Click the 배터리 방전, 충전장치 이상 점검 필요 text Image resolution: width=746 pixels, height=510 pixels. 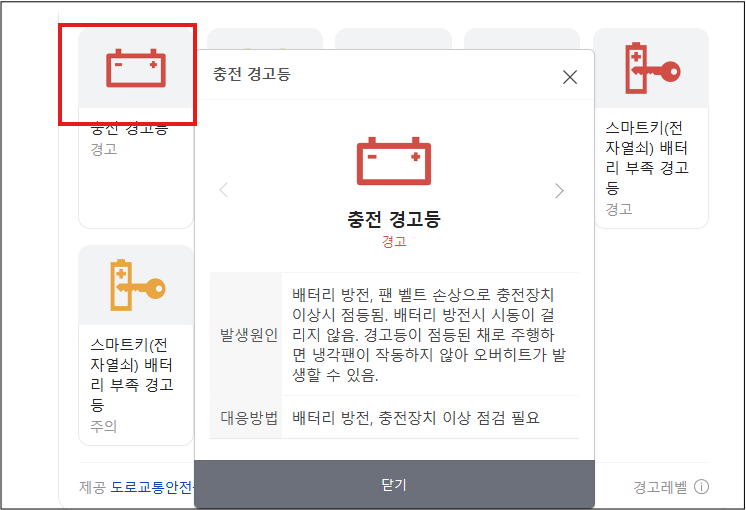pyautogui.click(x=416, y=417)
